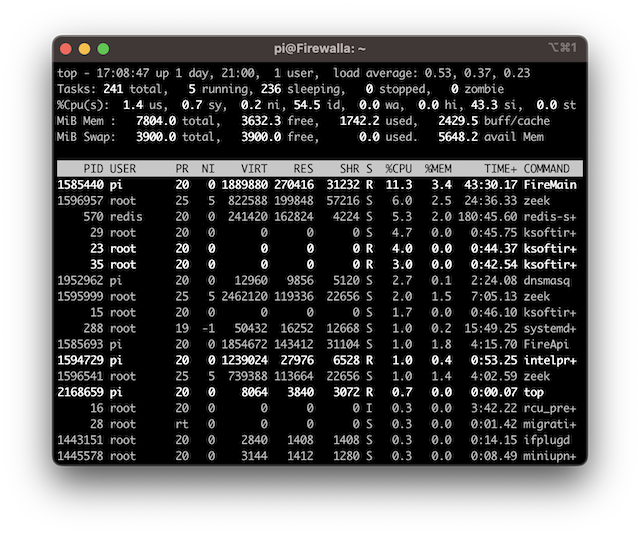This screenshot has width=640, height=535.
Task: Select the %CPU column header
Action: point(398,169)
